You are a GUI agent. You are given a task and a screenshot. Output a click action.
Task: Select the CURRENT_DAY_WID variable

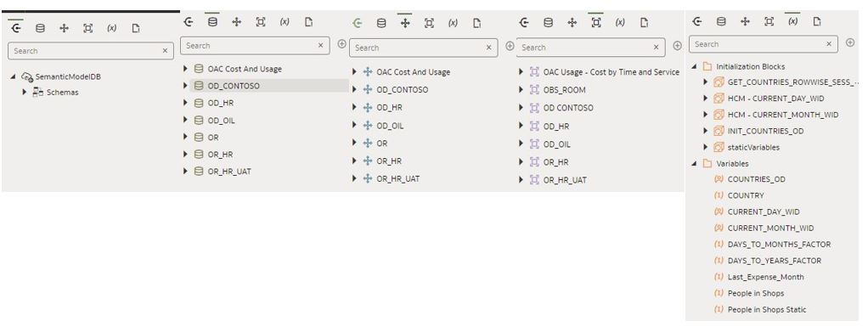pyautogui.click(x=764, y=212)
